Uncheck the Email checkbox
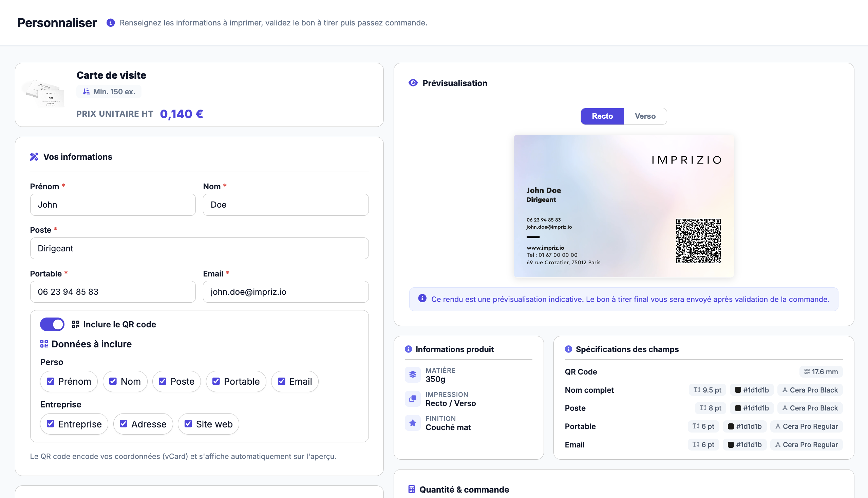Viewport: 868px width, 498px height. 281,381
